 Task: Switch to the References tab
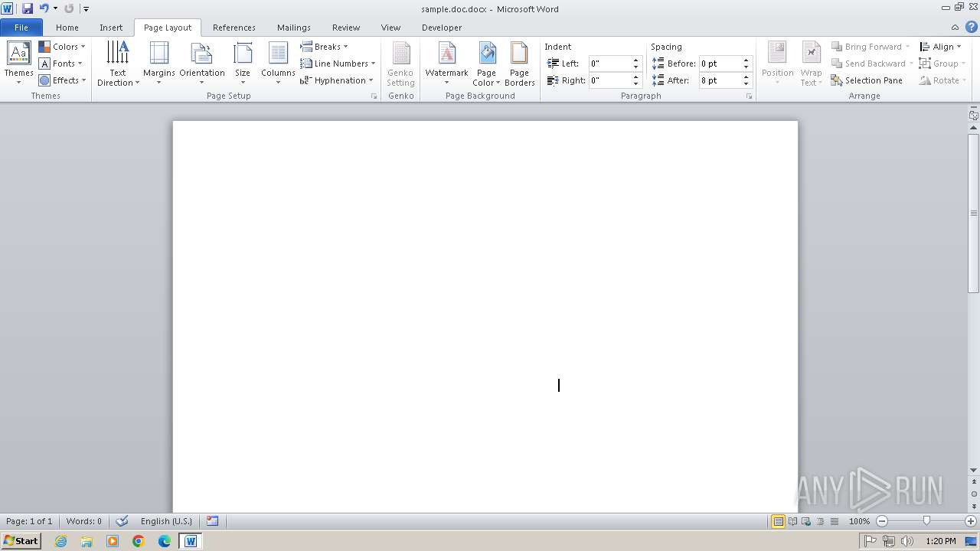point(234,28)
